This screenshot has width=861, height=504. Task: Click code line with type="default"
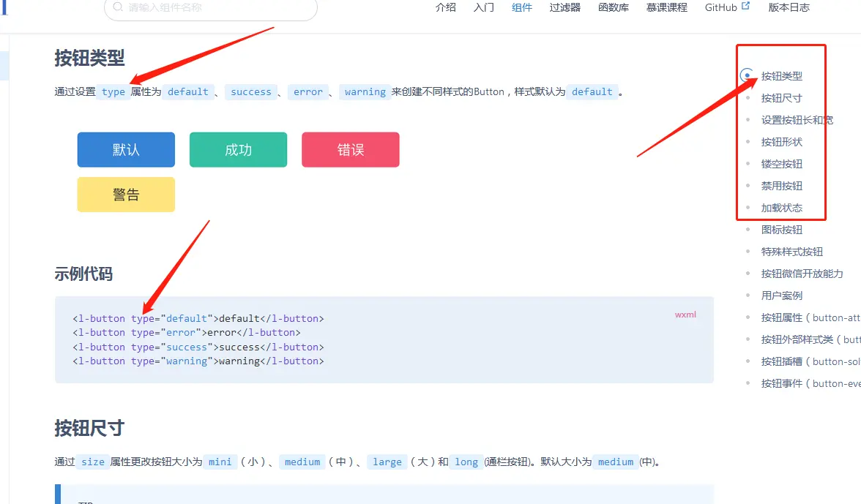click(x=198, y=318)
